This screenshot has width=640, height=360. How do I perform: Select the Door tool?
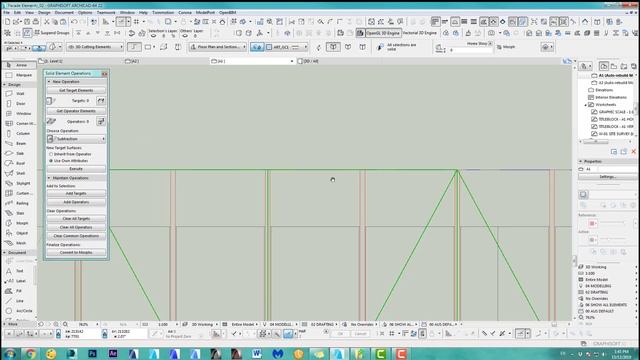coord(19,104)
